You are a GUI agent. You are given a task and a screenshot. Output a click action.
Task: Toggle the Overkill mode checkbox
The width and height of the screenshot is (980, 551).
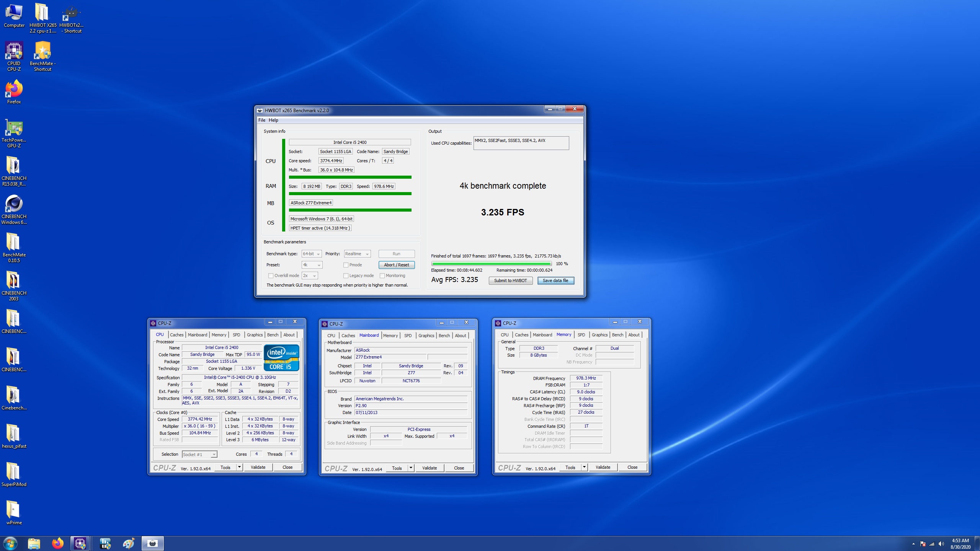(271, 275)
